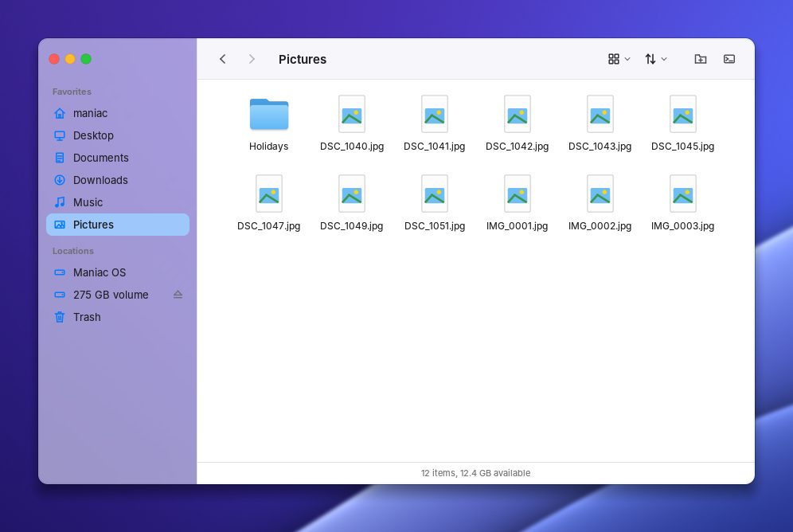
Task: Select the DSC_1045.jpg file icon
Action: pos(683,114)
